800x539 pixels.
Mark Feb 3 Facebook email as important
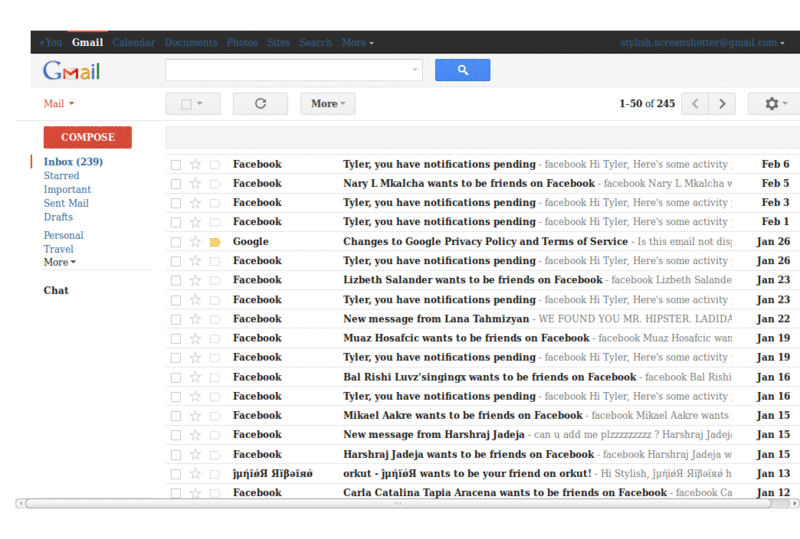point(215,203)
